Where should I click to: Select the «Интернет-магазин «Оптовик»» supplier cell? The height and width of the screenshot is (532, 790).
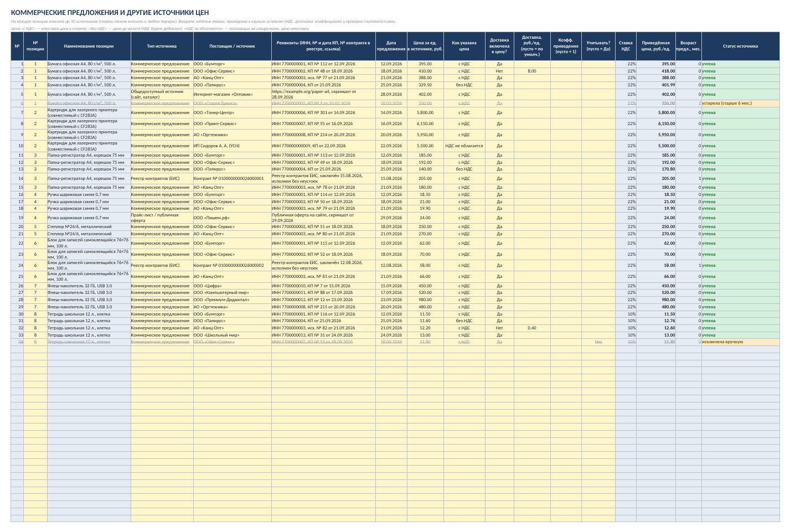pos(232,95)
